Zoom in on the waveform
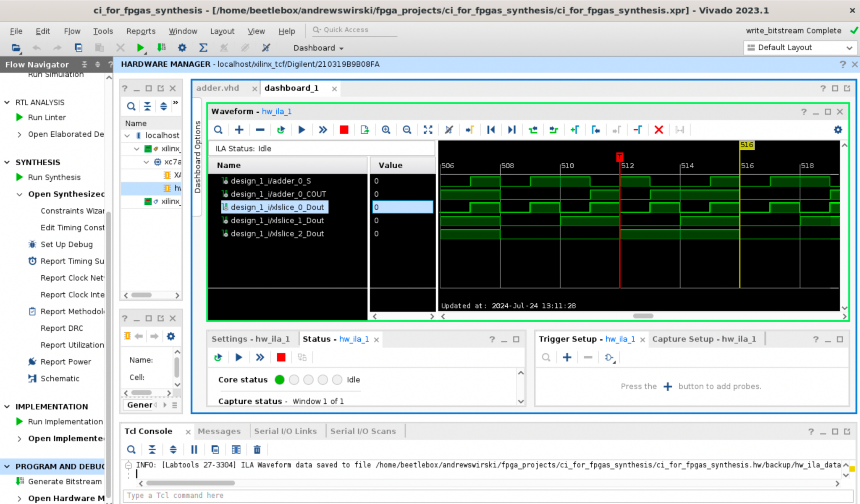Screen dimensions: 860x504 tap(386, 130)
